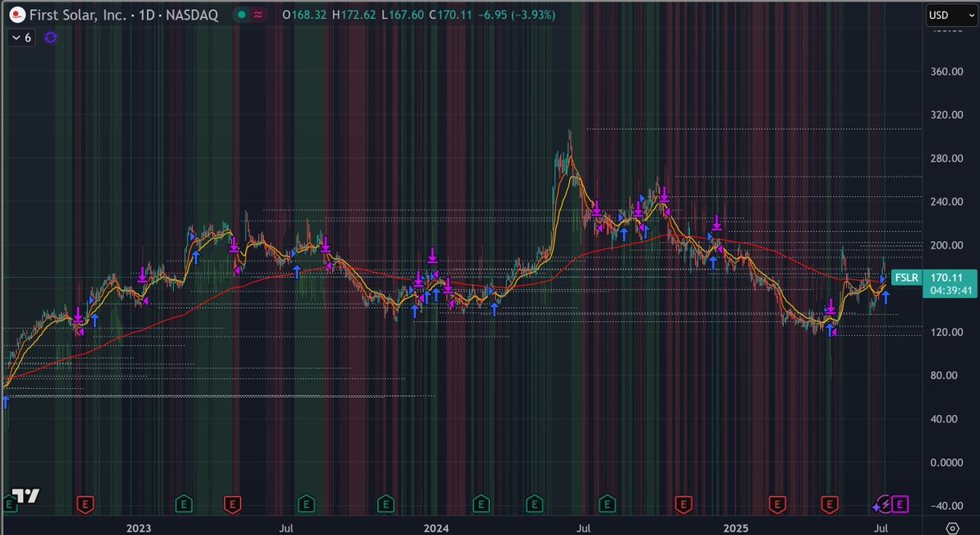Open the first green earnings marker after the 2023 label
Viewport: 980px width, 535px height.
(x=183, y=506)
